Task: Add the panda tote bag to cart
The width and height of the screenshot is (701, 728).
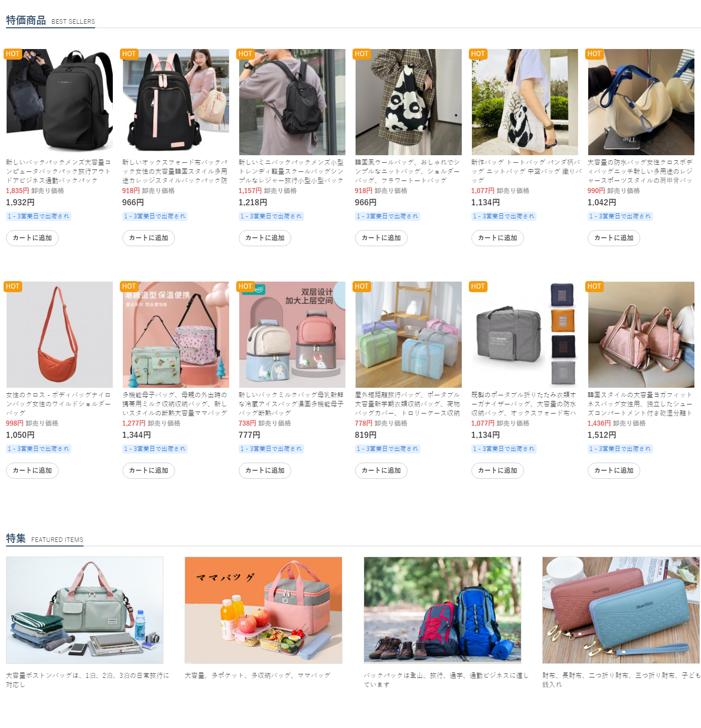Action: 498,238
